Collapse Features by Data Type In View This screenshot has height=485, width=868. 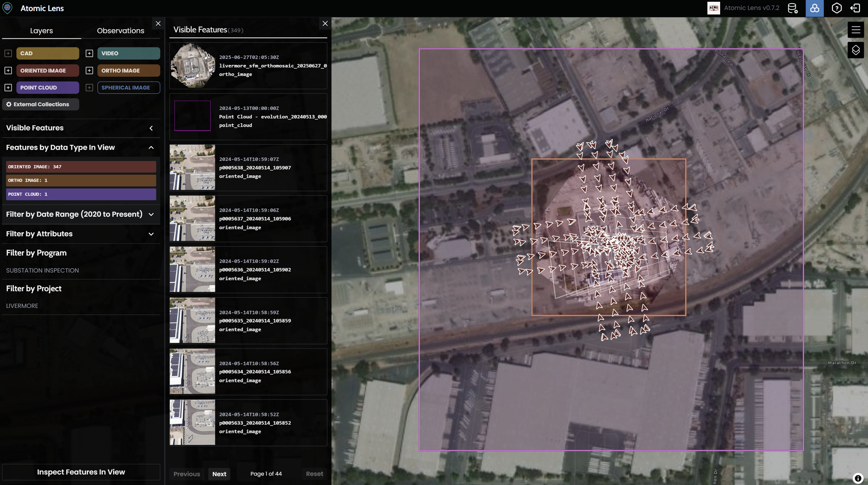tap(151, 148)
